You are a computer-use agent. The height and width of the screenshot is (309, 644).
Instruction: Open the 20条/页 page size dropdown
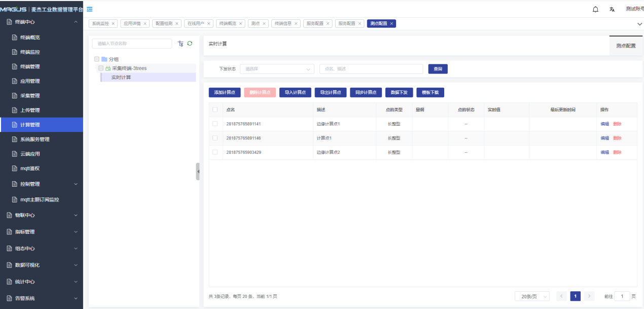tap(531, 296)
